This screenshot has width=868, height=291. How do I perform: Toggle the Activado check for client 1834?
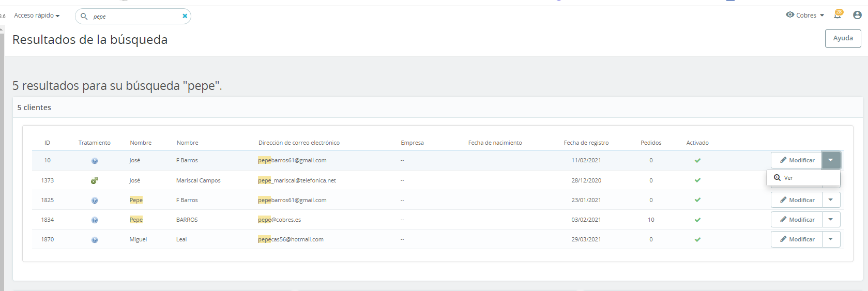point(697,220)
